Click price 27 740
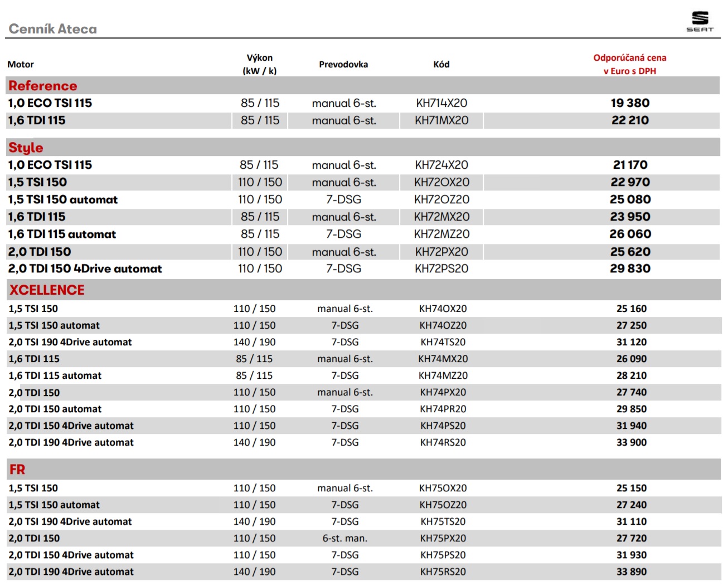The width and height of the screenshot is (728, 586). pyautogui.click(x=632, y=392)
